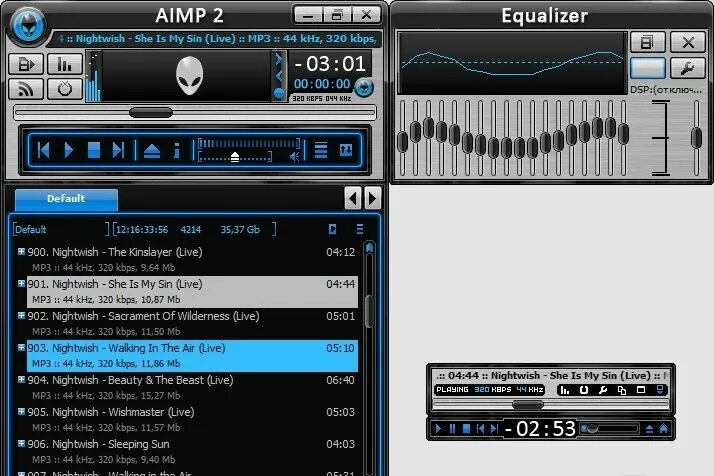Play from the mini player play button

point(438,429)
